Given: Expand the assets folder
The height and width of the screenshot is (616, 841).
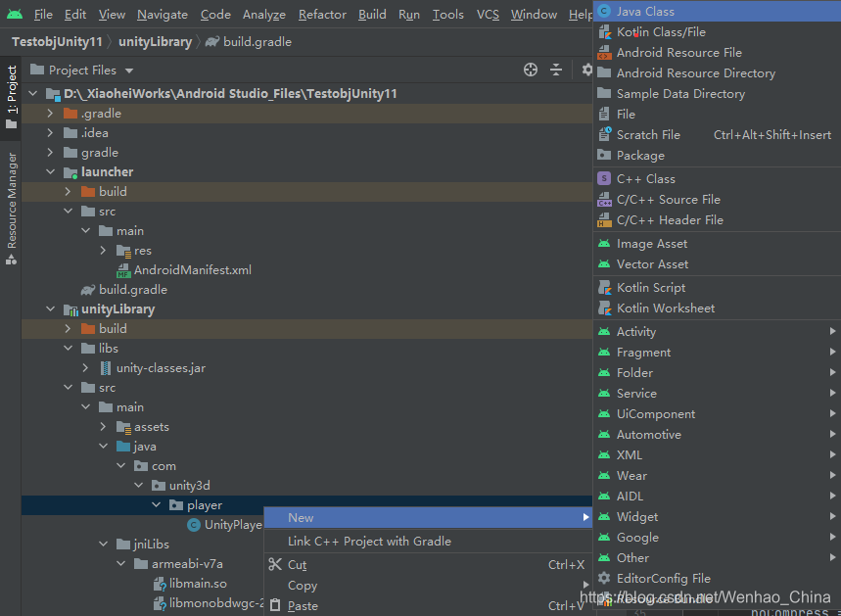Looking at the screenshot, I should (x=103, y=427).
